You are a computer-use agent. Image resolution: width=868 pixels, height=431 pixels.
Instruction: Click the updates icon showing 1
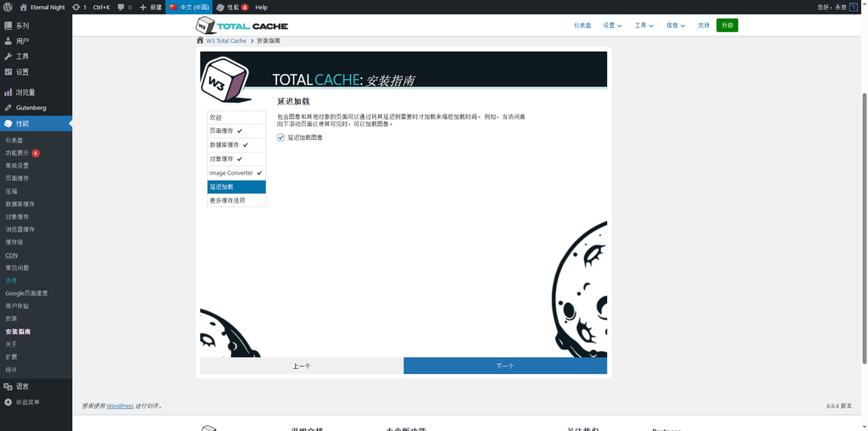point(75,7)
